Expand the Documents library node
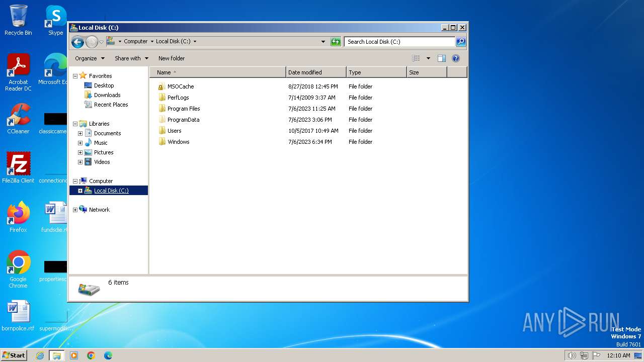Screen dimensions: 644x362 click(x=80, y=133)
